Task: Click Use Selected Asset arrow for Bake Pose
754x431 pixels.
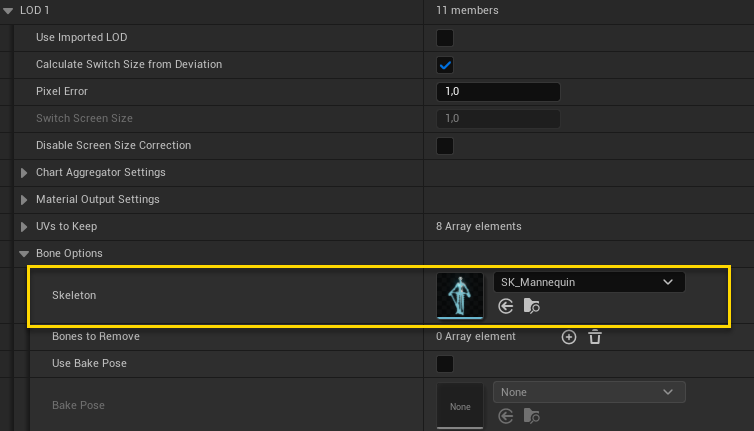Action: (506, 416)
